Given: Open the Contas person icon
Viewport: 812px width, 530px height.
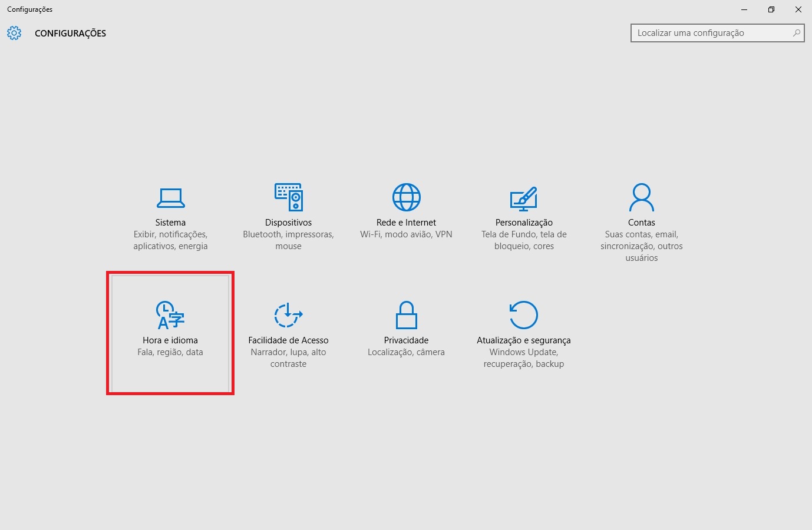Looking at the screenshot, I should (642, 197).
